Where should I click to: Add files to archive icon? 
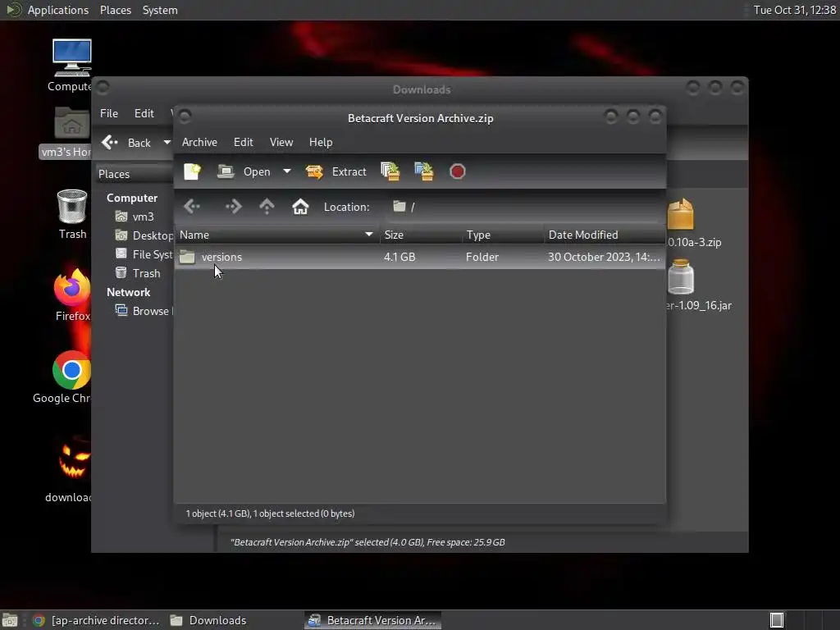click(x=390, y=171)
